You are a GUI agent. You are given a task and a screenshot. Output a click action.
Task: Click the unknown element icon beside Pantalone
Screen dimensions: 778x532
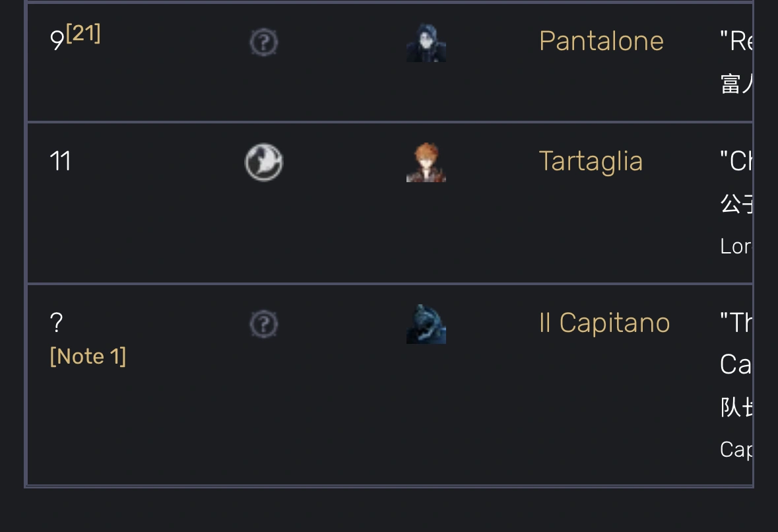click(x=263, y=42)
